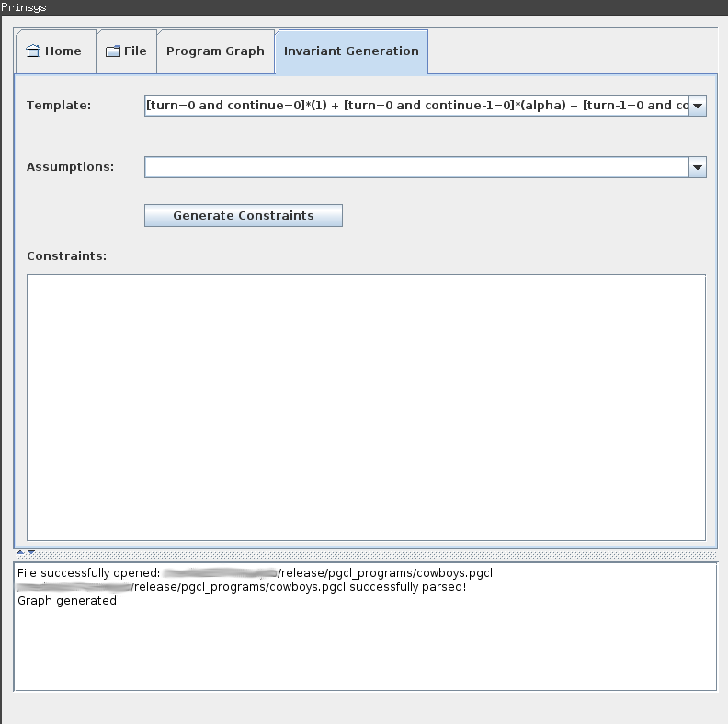The image size is (728, 724).
Task: Click the 'File successfully opened' log line
Action: [x=255, y=573]
